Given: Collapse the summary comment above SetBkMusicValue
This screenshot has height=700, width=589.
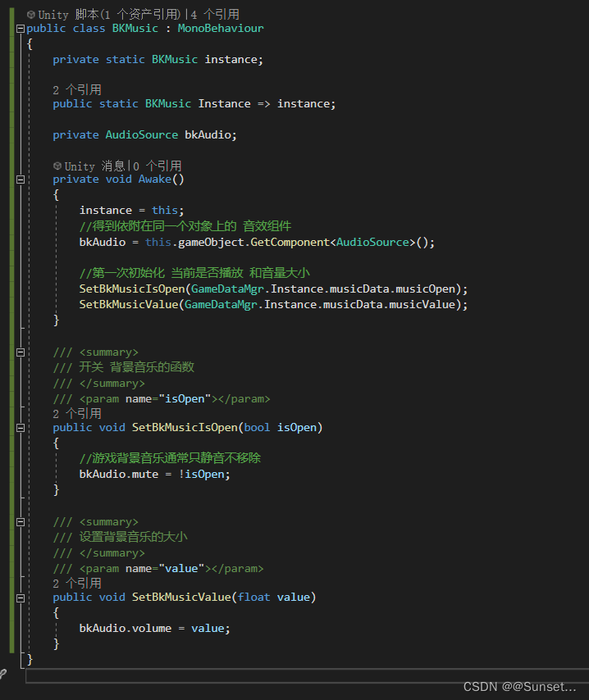Looking at the screenshot, I should click(21, 522).
